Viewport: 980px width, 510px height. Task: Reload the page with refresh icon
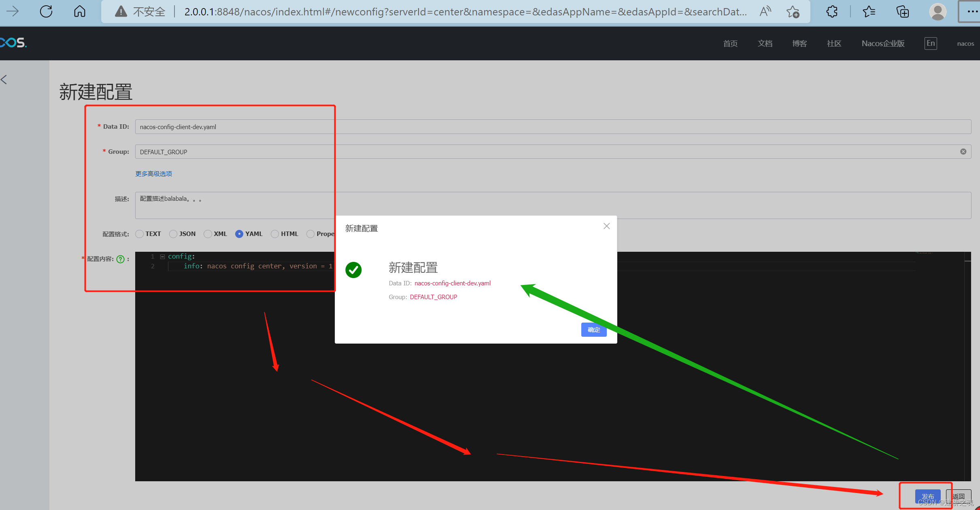click(x=46, y=11)
